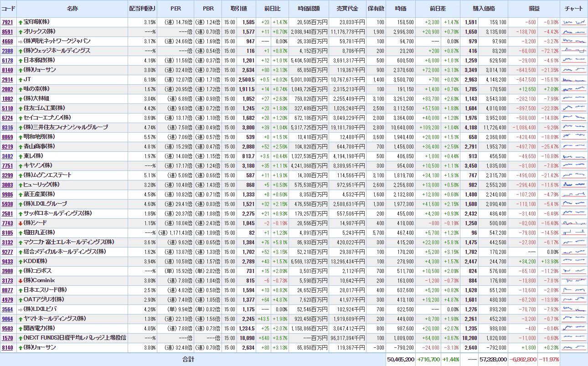Follow the code link 1570
The height and width of the screenshot is (366, 588).
click(7, 338)
